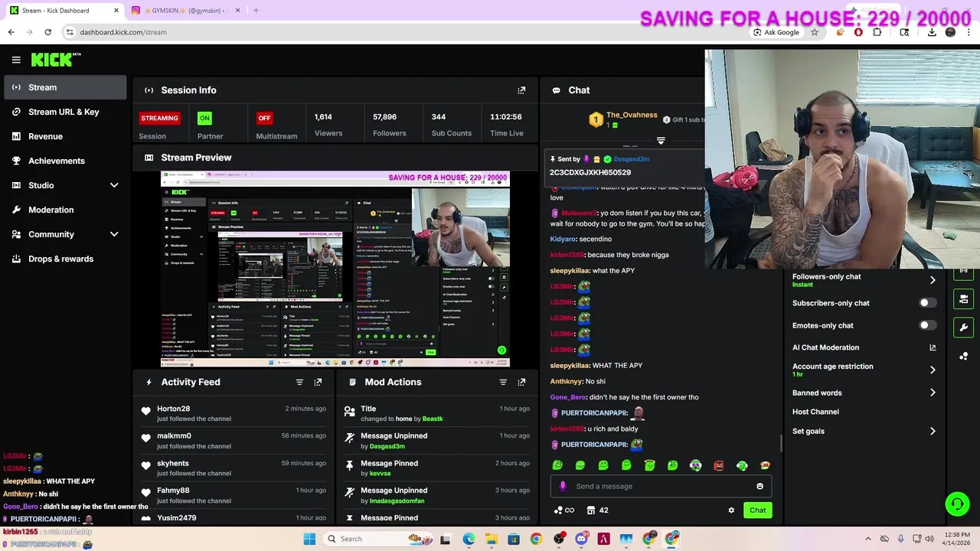
Task: Focus the Send a message field
Action: (661, 486)
